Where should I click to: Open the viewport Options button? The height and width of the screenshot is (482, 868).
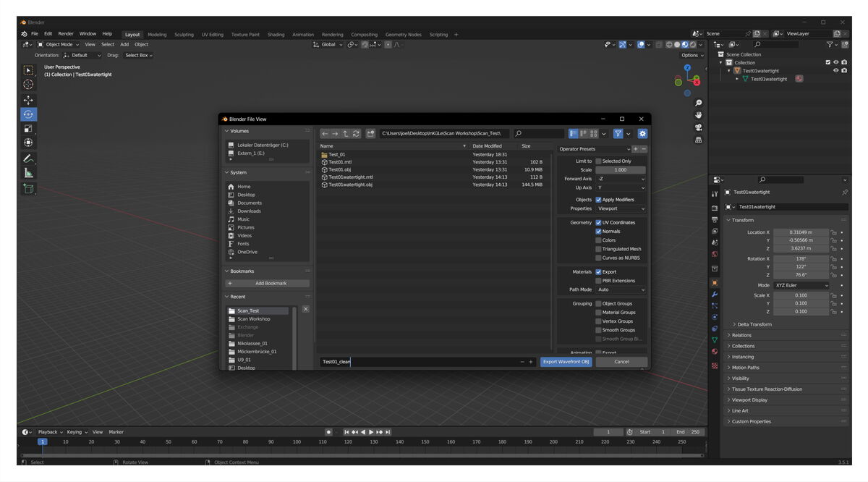point(692,55)
